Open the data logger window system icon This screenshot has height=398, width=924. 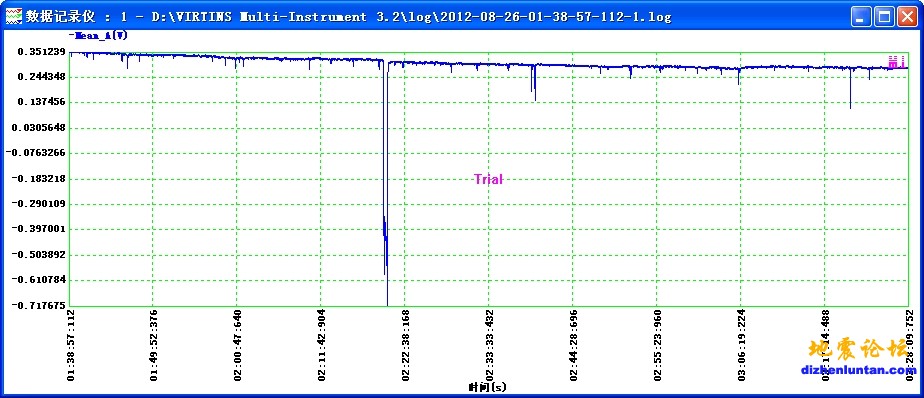tap(13, 16)
